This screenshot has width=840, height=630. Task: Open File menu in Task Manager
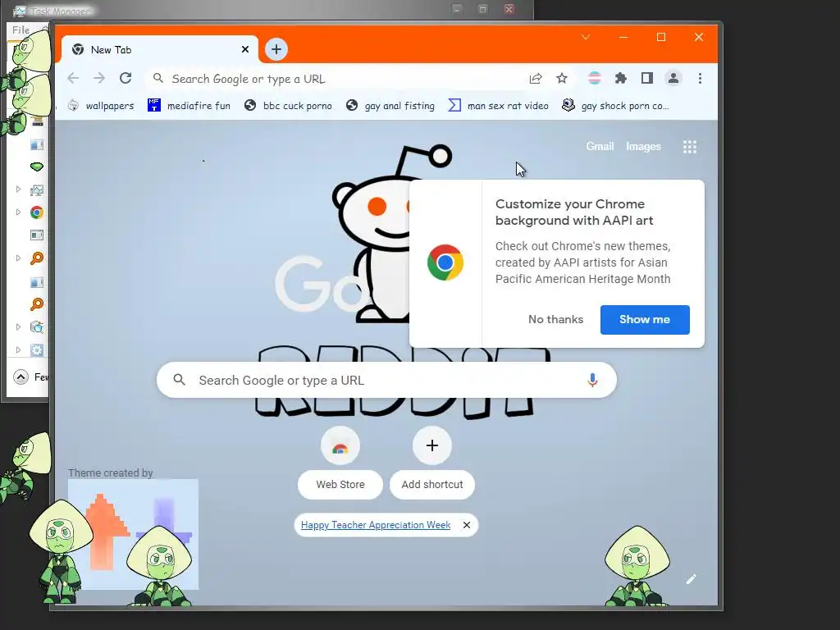coord(21,30)
